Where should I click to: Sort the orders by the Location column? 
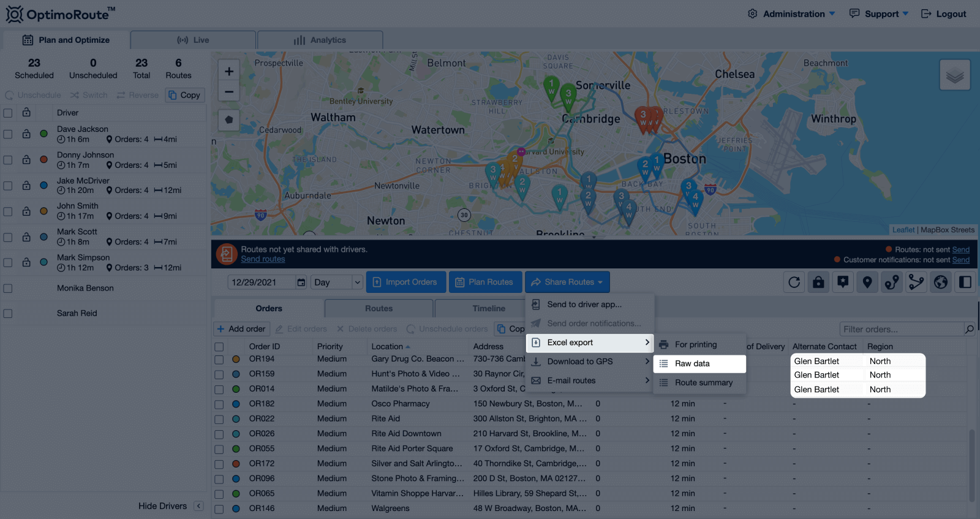390,346
